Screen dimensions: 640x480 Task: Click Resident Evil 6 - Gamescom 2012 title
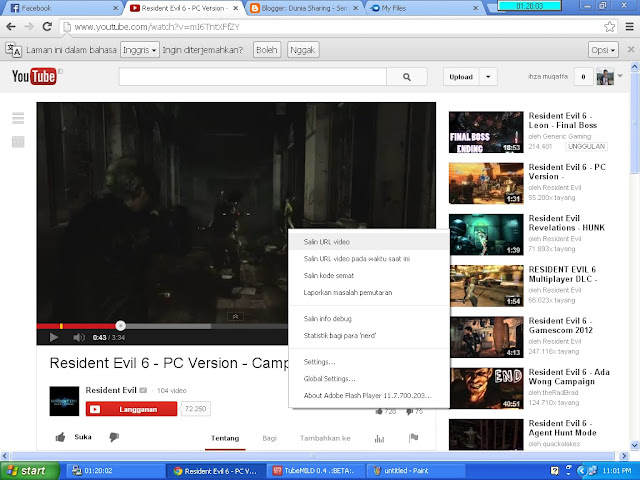coord(560,325)
